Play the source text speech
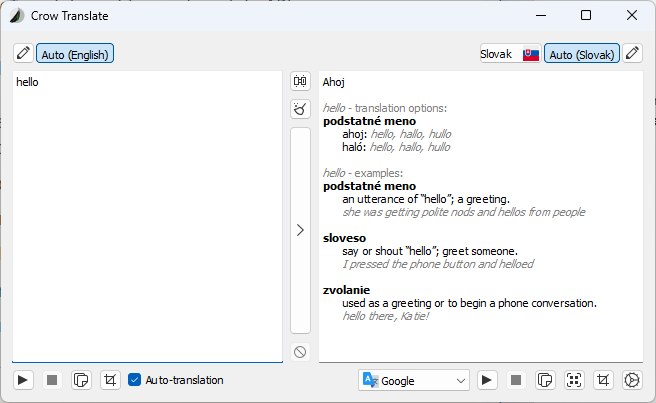The width and height of the screenshot is (656, 403). pyautogui.click(x=24, y=380)
